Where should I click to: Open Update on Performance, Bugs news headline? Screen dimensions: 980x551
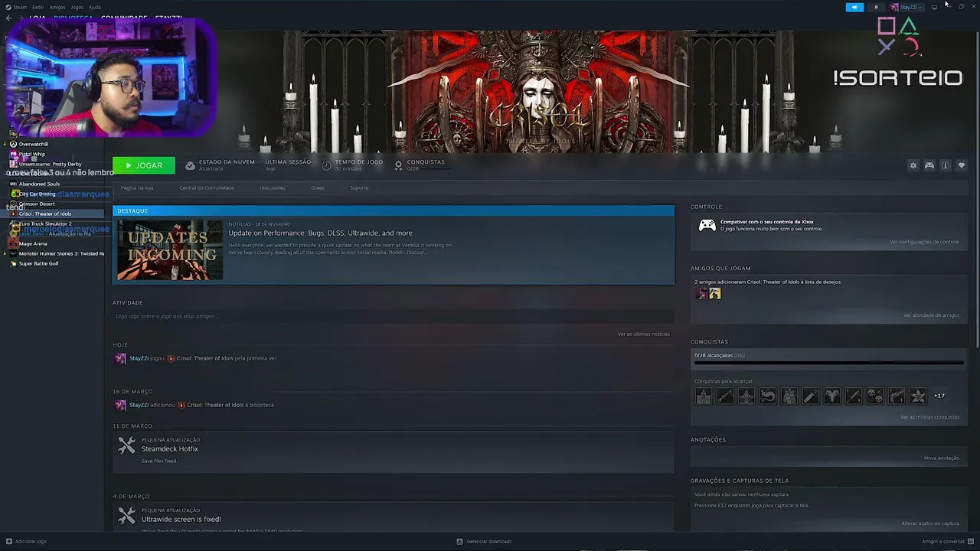point(320,233)
